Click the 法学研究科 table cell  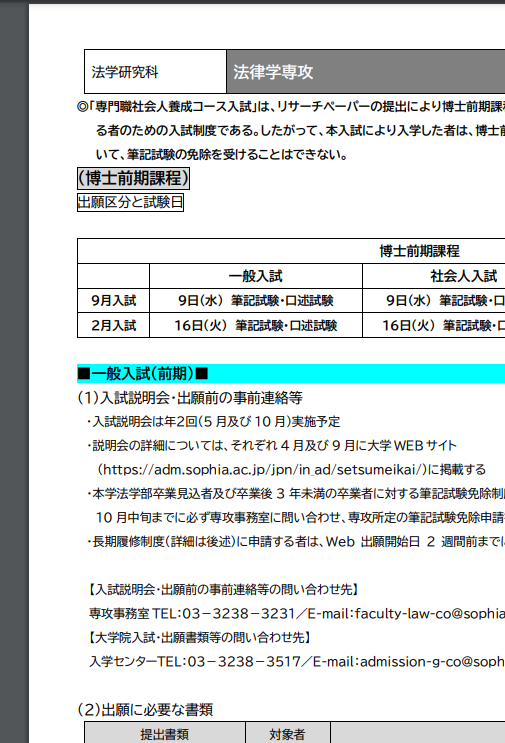point(155,72)
